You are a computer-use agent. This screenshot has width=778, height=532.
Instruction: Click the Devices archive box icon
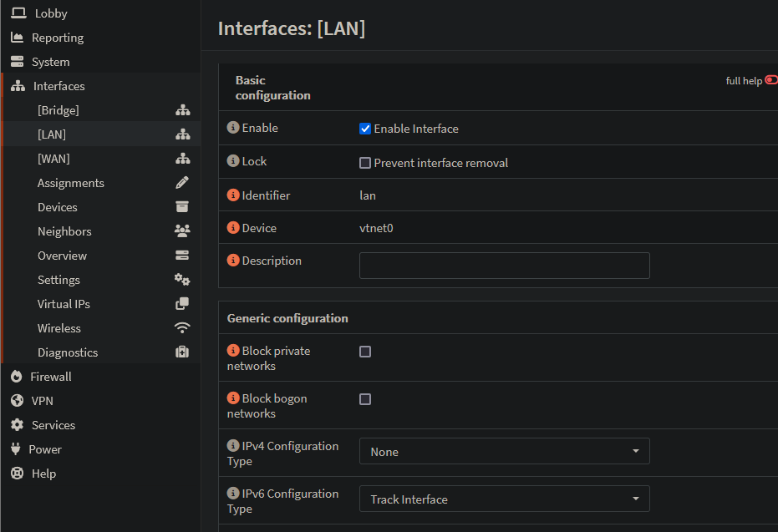coord(182,207)
